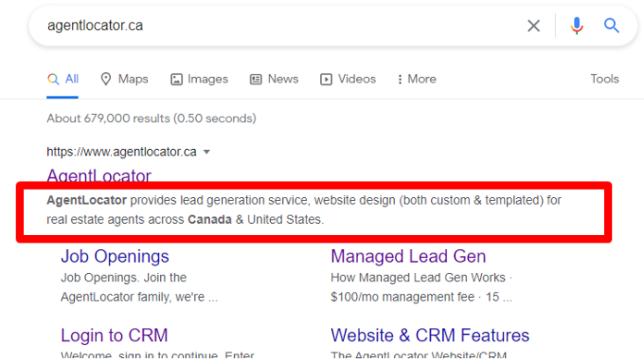Open the Videos tab
Viewport: 644px width, 363px height.
[x=348, y=79]
